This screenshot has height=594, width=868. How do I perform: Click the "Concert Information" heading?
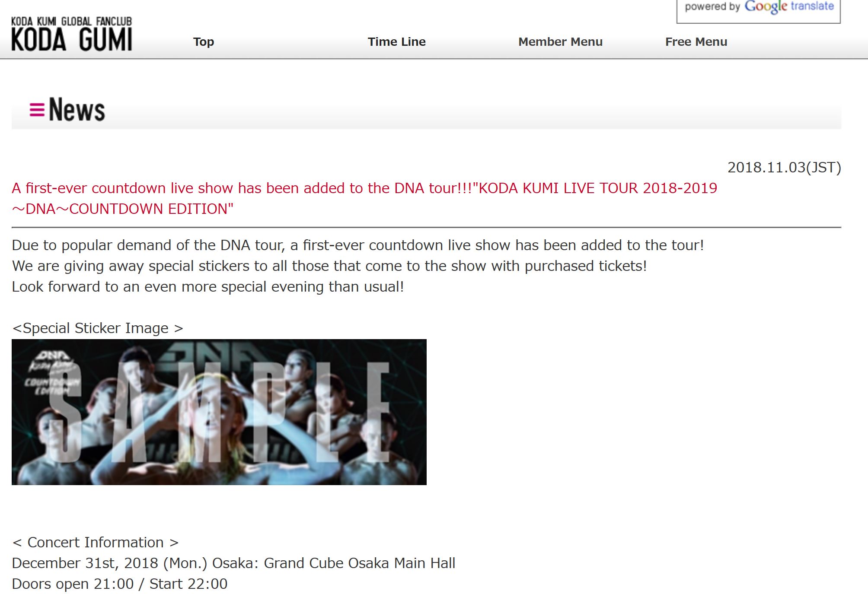[96, 543]
